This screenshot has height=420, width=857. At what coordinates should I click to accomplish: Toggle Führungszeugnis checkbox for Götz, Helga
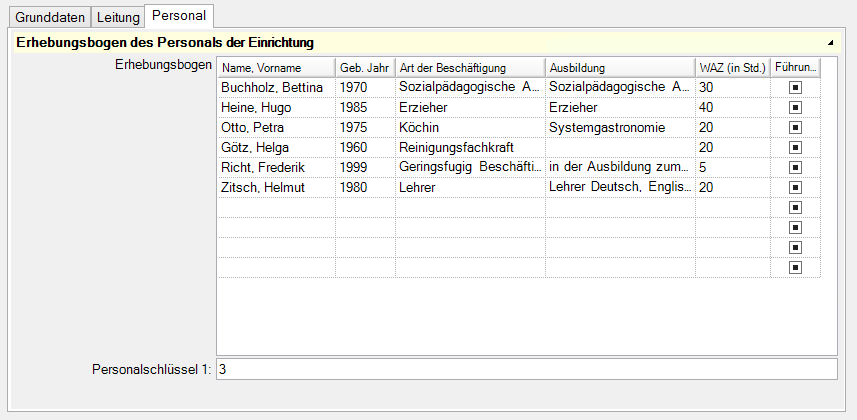[x=796, y=148]
